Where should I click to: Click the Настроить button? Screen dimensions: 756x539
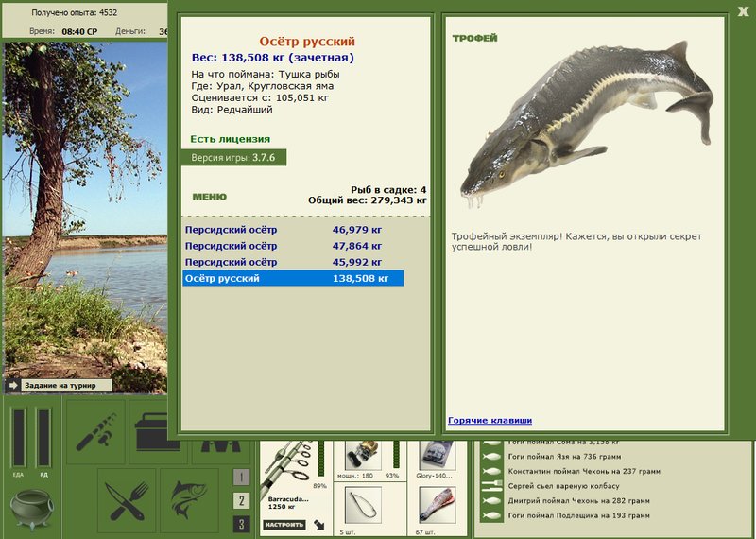(x=284, y=525)
